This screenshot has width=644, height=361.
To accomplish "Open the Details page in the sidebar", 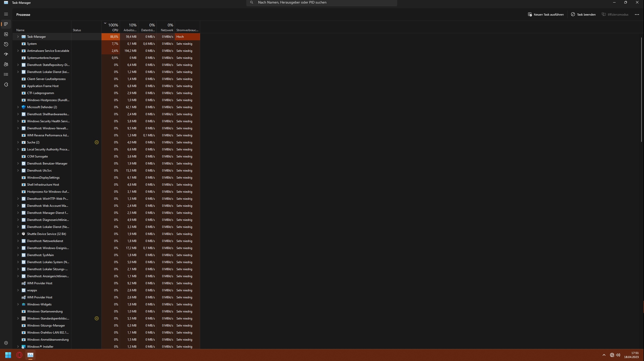I will 6,74.
